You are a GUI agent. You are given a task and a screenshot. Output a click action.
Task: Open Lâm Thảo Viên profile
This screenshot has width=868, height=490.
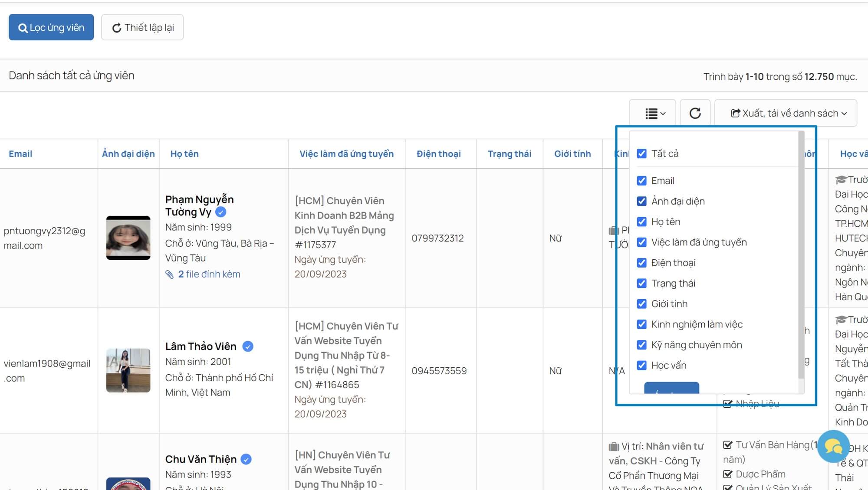click(x=201, y=346)
